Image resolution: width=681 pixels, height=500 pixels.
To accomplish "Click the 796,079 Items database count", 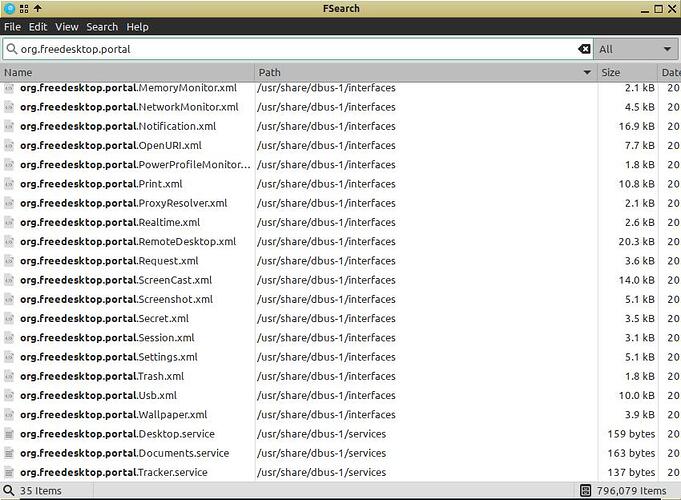I will [x=631, y=491].
